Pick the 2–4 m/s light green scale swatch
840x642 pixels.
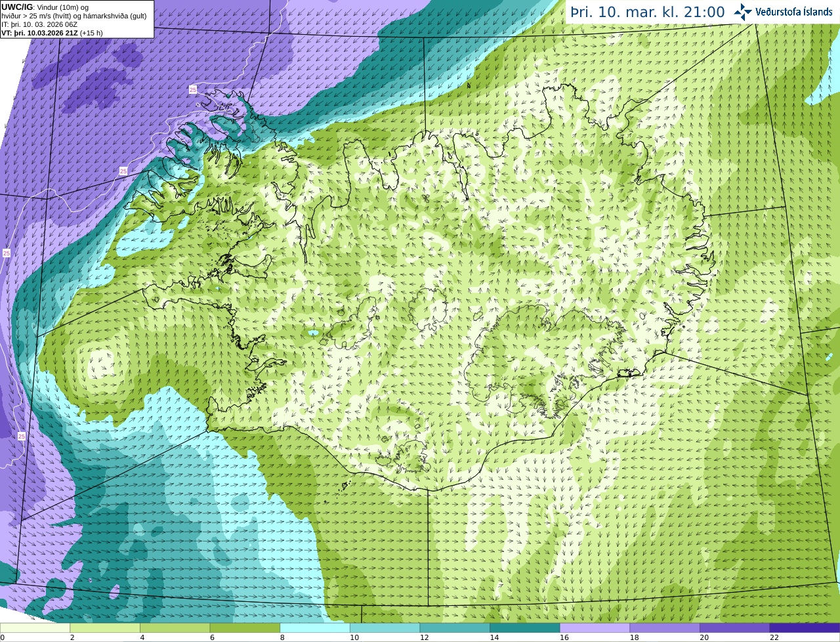click(105, 628)
